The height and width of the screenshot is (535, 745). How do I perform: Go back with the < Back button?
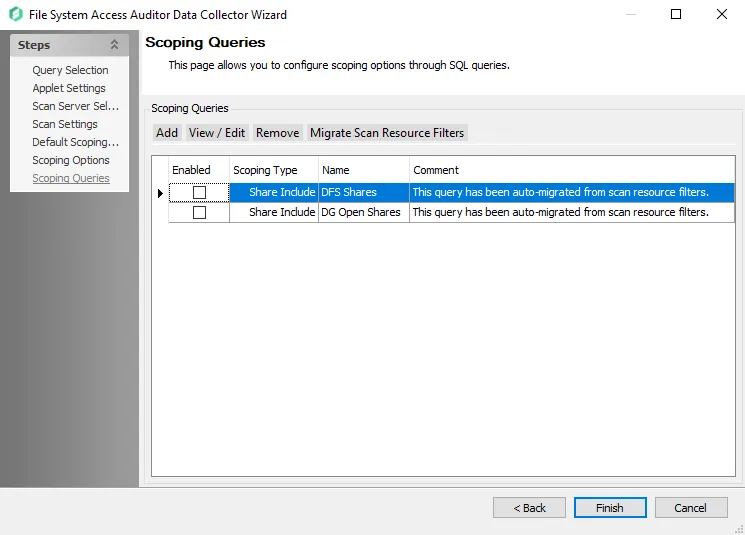point(529,508)
